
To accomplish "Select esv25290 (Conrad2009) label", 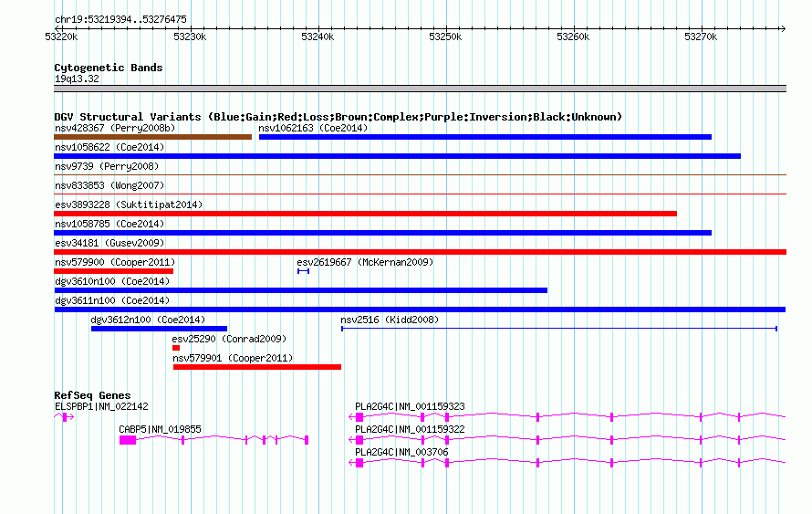I will tap(229, 339).
